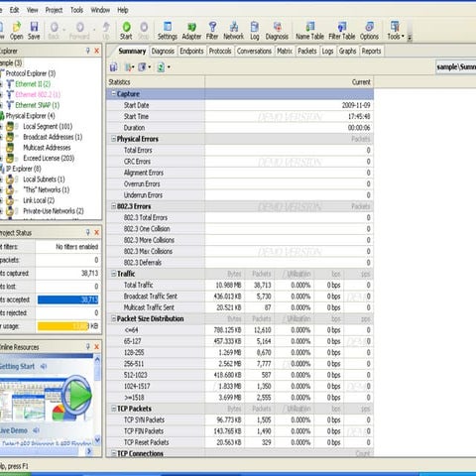
Task: Select Ethernet SNAP (1) node
Action: pos(38,105)
